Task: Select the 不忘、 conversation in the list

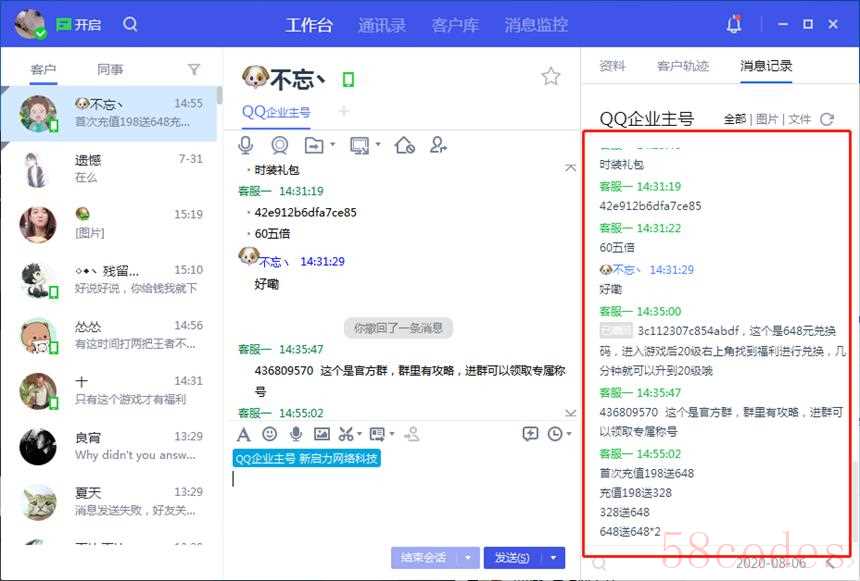Action: [x=110, y=113]
